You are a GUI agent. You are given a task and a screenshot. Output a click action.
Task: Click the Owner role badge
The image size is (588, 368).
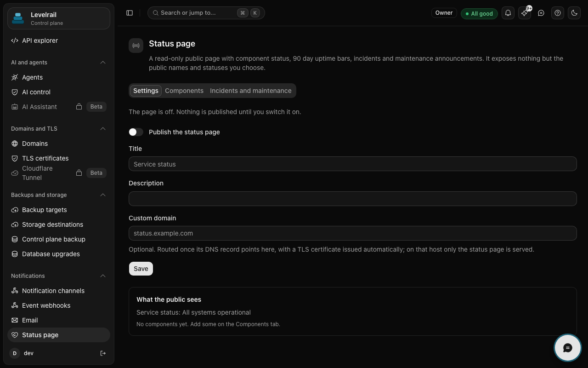pyautogui.click(x=444, y=13)
